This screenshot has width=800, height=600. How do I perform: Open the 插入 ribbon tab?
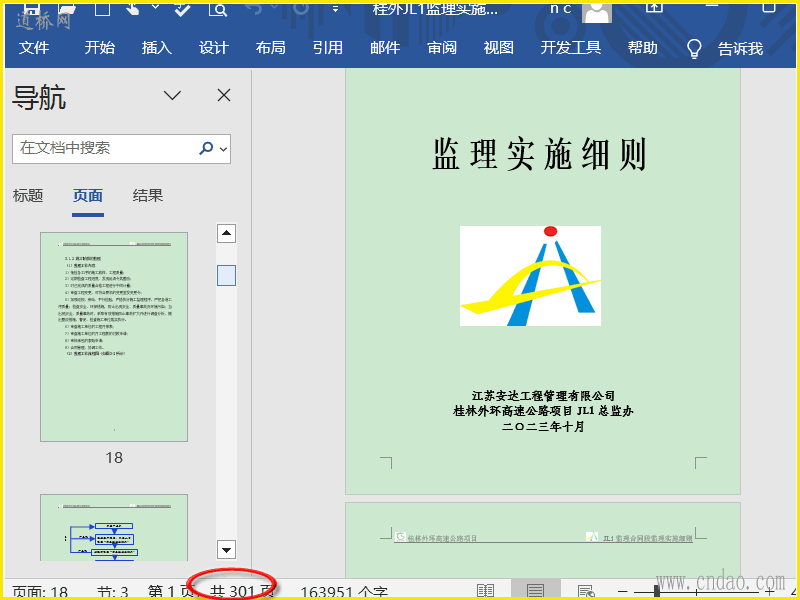click(157, 48)
